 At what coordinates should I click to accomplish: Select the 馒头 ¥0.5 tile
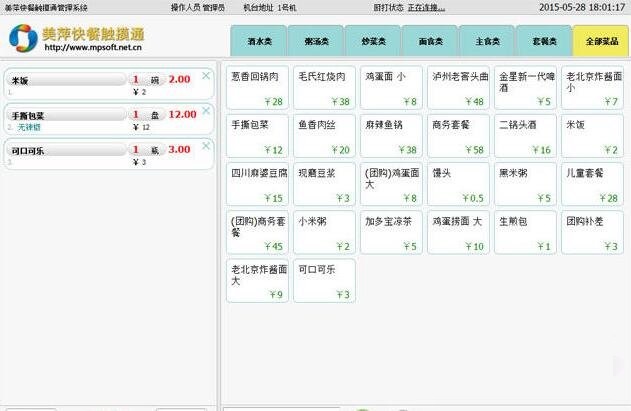pos(459,184)
